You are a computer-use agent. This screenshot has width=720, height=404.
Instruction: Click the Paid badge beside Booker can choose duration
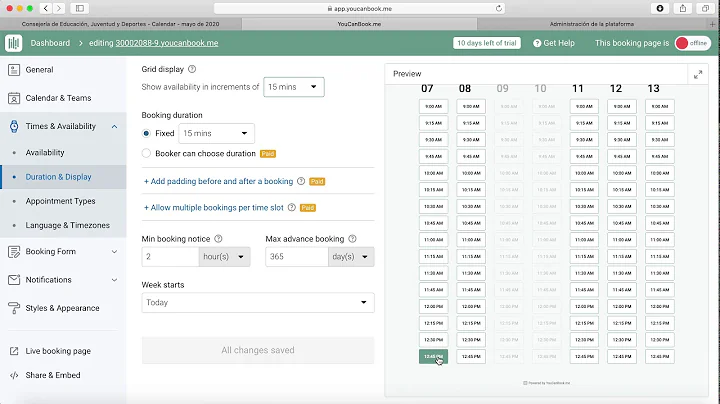(x=268, y=154)
